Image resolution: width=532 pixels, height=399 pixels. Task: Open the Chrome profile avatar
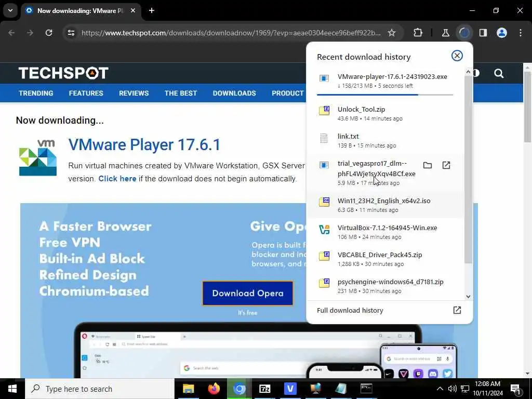(502, 33)
